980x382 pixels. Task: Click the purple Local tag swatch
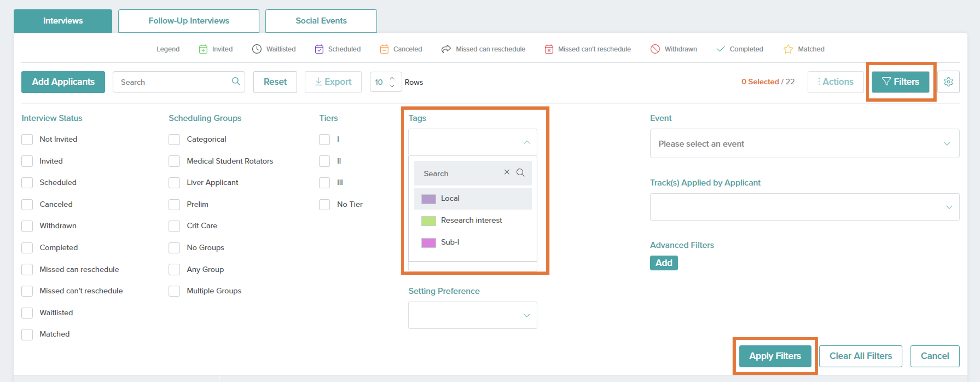point(428,199)
